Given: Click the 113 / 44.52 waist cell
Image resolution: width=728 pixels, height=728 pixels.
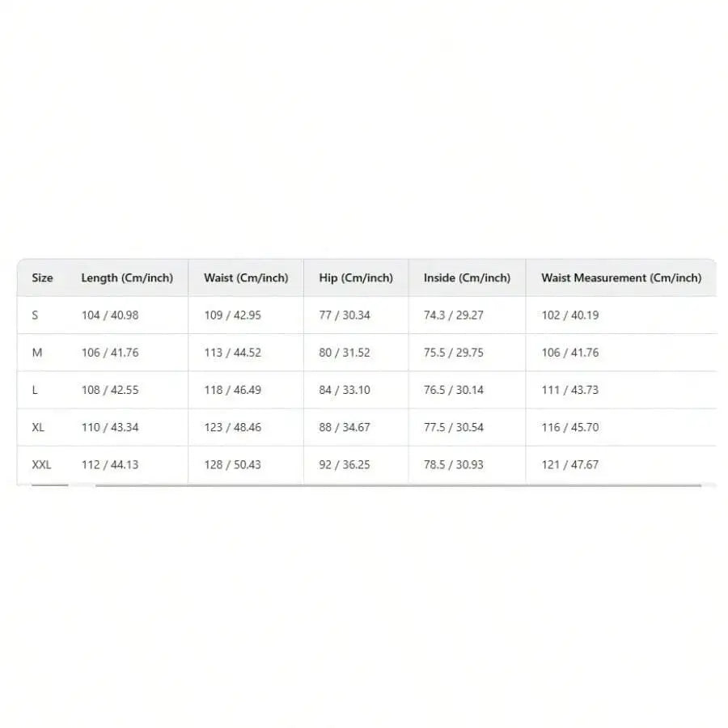Looking at the screenshot, I should 233,353.
